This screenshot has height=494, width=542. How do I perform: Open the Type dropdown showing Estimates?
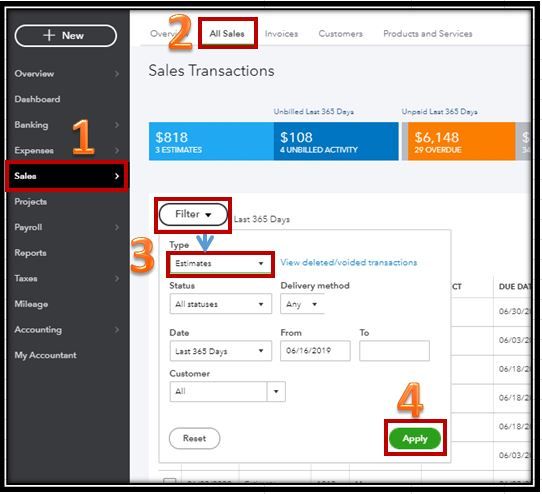[x=221, y=263]
